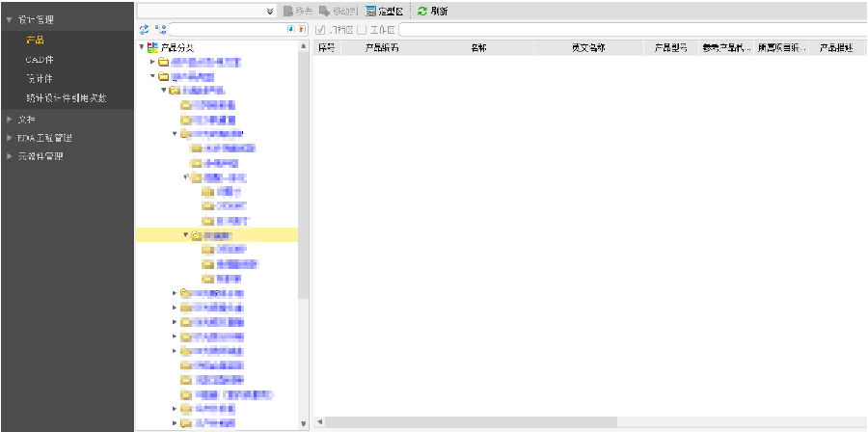Viewport: 868px width, 432px height.
Task: Click the table horizontal scrollbar left arrow
Action: [x=319, y=422]
